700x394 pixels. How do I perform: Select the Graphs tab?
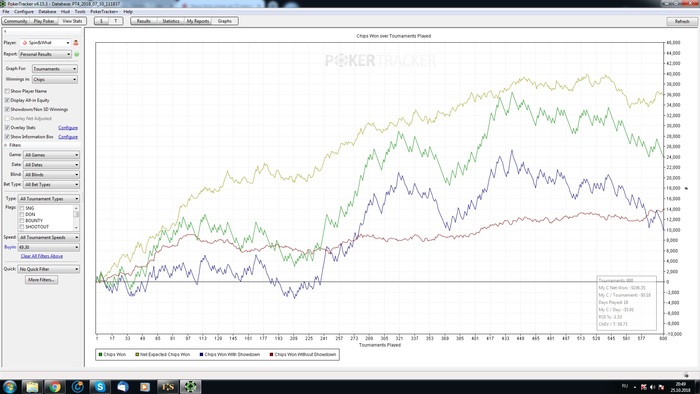click(225, 21)
